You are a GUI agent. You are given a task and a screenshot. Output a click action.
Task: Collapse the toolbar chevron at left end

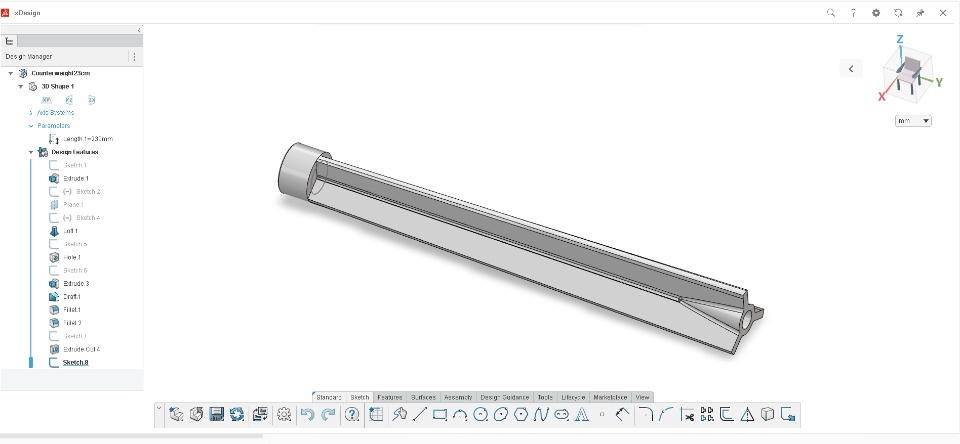tap(159, 408)
